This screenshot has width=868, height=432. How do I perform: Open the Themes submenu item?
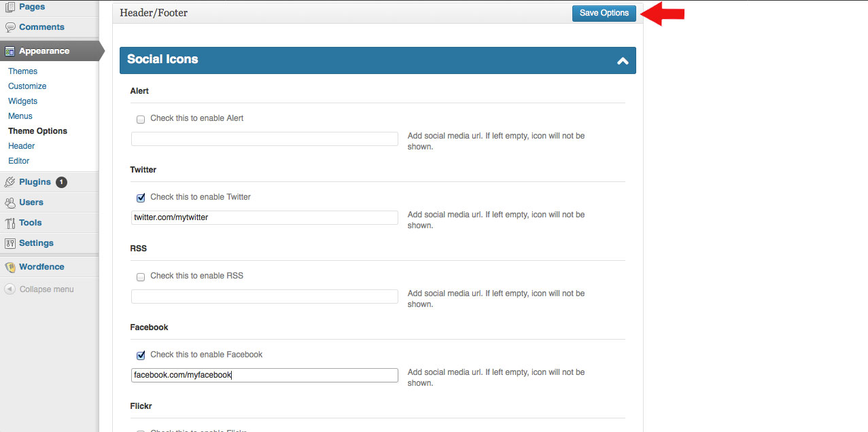tap(22, 71)
